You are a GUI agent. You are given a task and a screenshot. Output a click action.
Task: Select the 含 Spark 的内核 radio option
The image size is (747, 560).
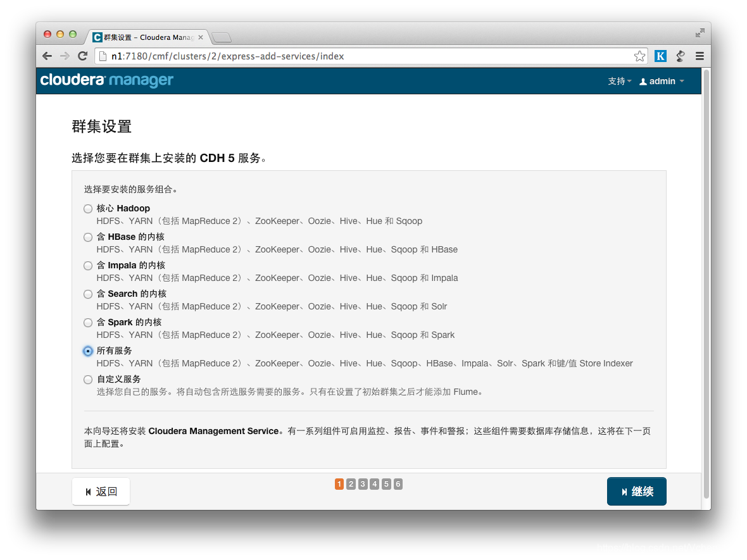(x=87, y=323)
